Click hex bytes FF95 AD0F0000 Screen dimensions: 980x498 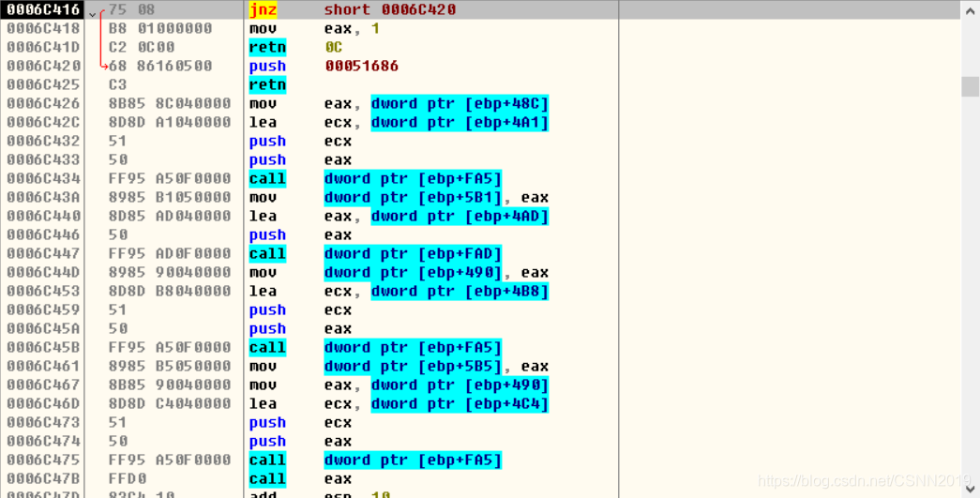pyautogui.click(x=170, y=253)
